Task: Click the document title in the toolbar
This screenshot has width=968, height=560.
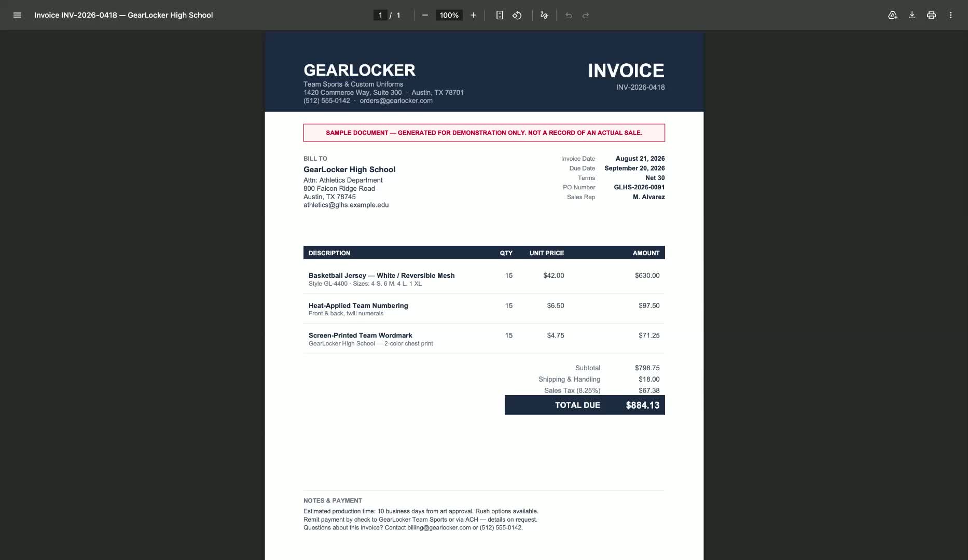Action: (123, 15)
